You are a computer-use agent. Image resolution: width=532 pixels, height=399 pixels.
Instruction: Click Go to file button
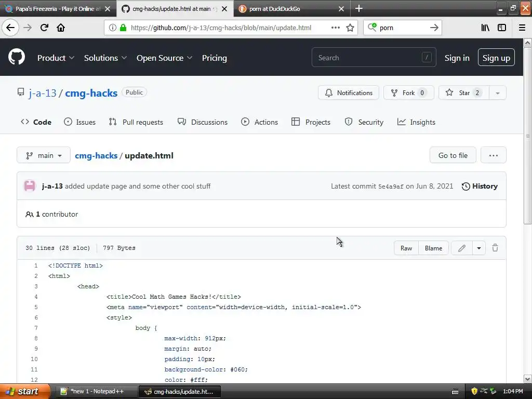pos(453,155)
